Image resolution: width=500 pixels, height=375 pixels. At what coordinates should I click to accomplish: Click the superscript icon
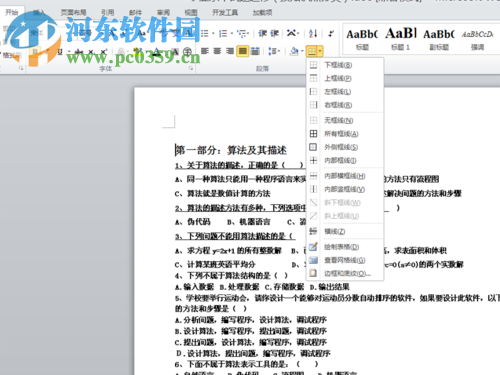coord(103,52)
